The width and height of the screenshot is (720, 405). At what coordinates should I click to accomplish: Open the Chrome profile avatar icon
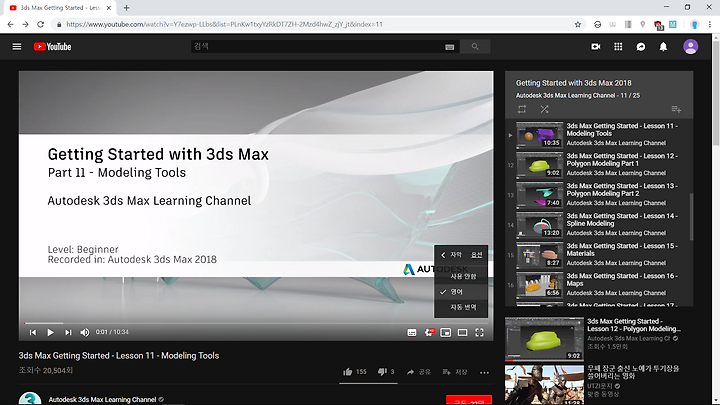(695, 24)
